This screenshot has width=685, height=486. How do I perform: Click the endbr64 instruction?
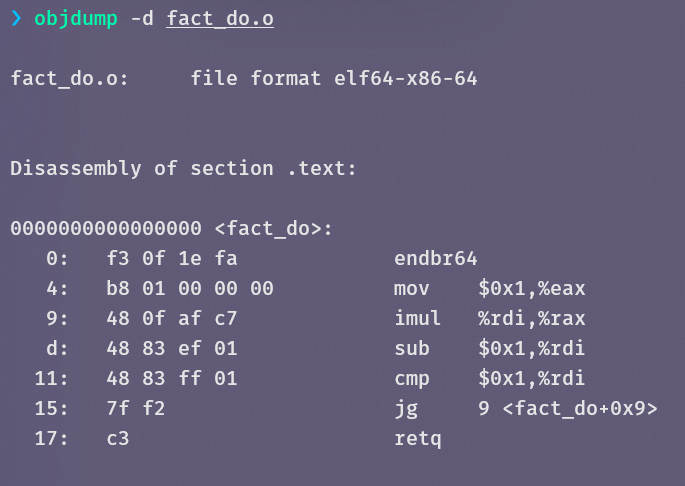point(435,258)
